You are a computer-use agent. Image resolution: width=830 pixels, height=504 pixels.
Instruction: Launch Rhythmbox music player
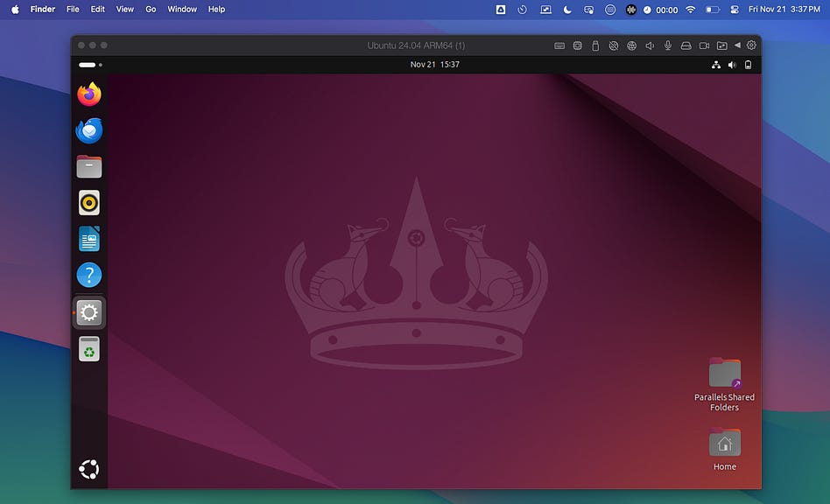[89, 202]
